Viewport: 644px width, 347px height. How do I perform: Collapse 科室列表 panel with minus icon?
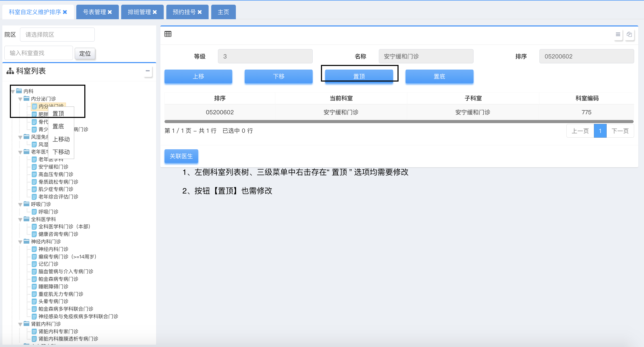click(148, 71)
